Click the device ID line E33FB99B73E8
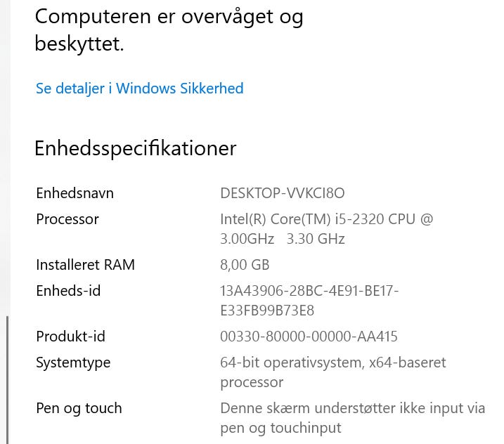 tap(267, 310)
